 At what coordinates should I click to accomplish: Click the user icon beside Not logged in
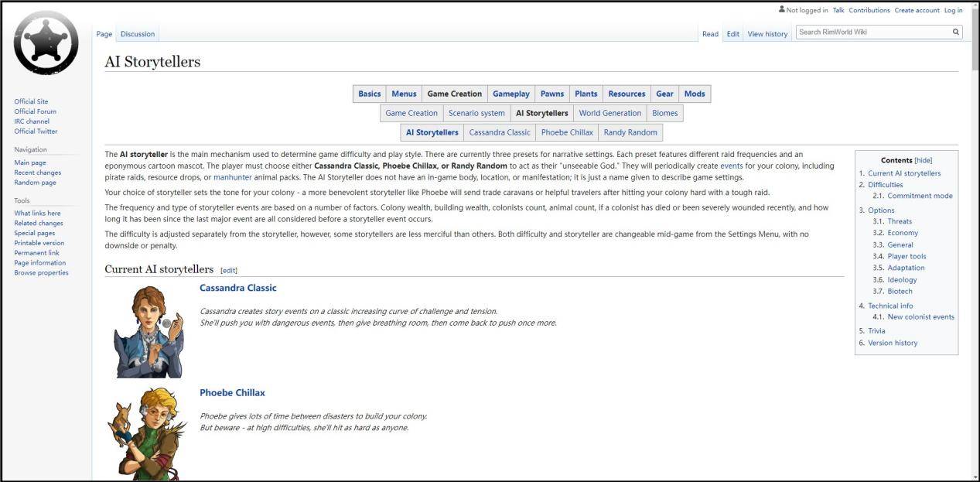pos(781,10)
